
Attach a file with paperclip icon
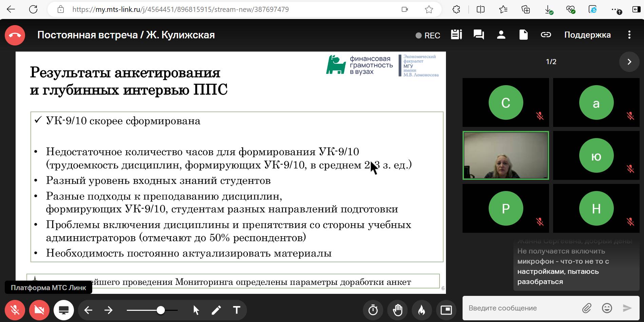tap(587, 308)
